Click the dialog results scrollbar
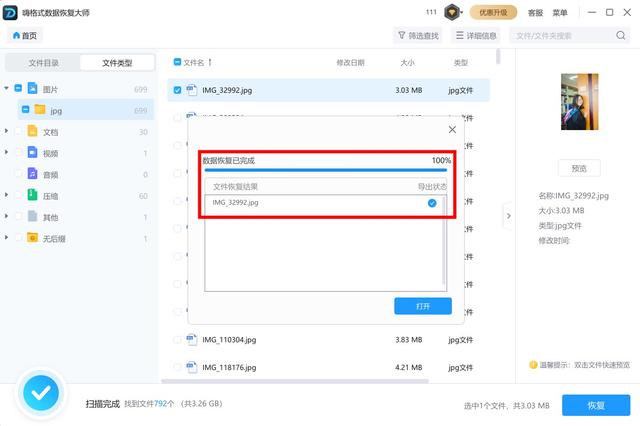This screenshot has height=426, width=640. point(444,241)
